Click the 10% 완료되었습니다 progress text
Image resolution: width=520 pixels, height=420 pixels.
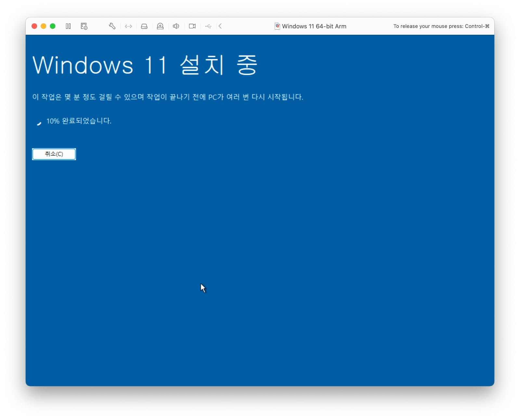(x=79, y=121)
